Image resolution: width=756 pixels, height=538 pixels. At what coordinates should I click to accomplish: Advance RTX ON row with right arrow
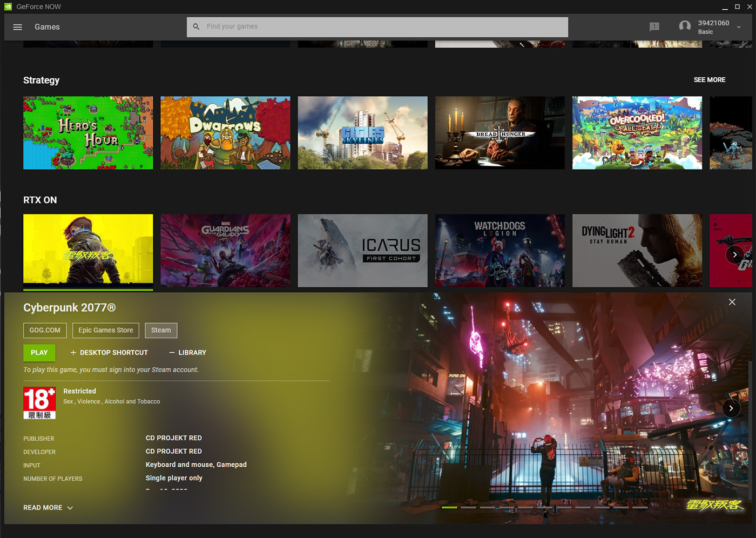[735, 254]
